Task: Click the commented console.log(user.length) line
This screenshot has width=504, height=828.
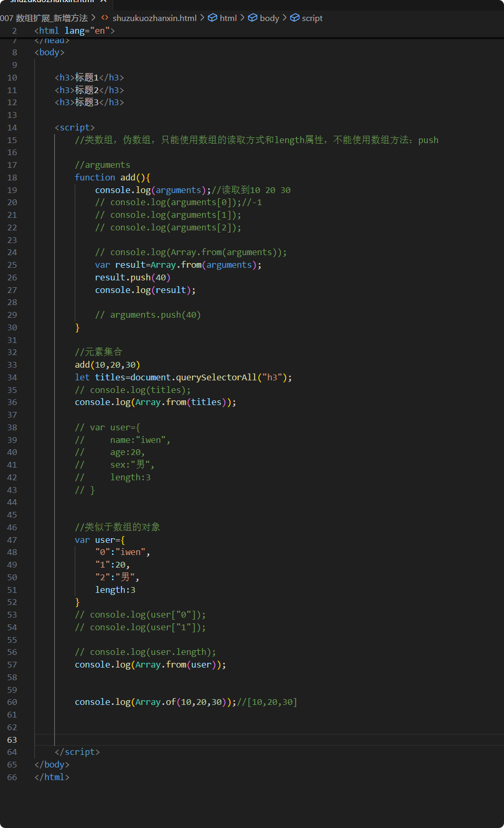Action: 146,652
